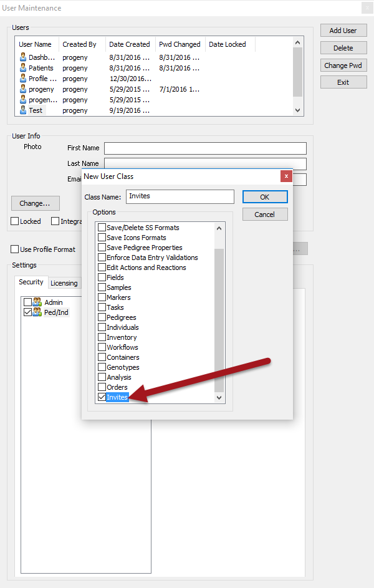Click the 9/19/2016 … date cell
This screenshot has height=588, width=374.
tap(130, 110)
